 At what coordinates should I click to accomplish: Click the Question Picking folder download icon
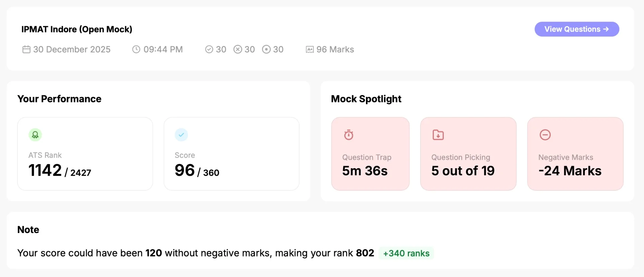(438, 135)
